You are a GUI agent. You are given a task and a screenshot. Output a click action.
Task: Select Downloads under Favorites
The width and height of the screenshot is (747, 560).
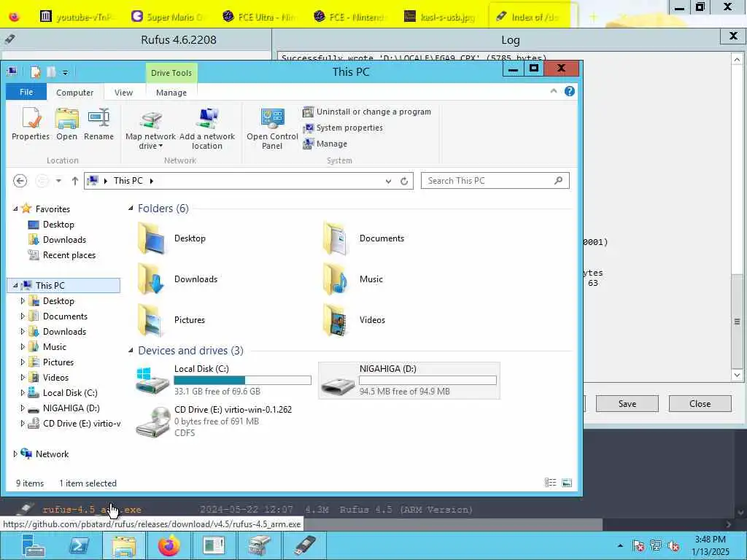64,239
